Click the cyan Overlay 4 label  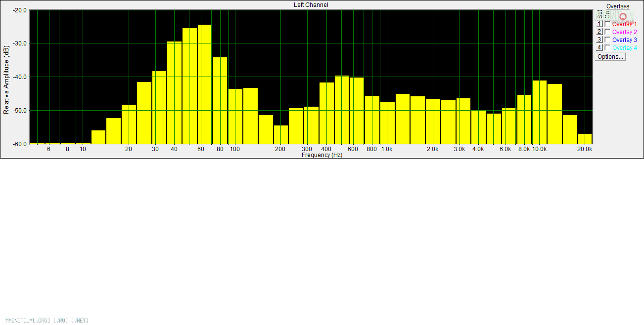pyautogui.click(x=624, y=48)
